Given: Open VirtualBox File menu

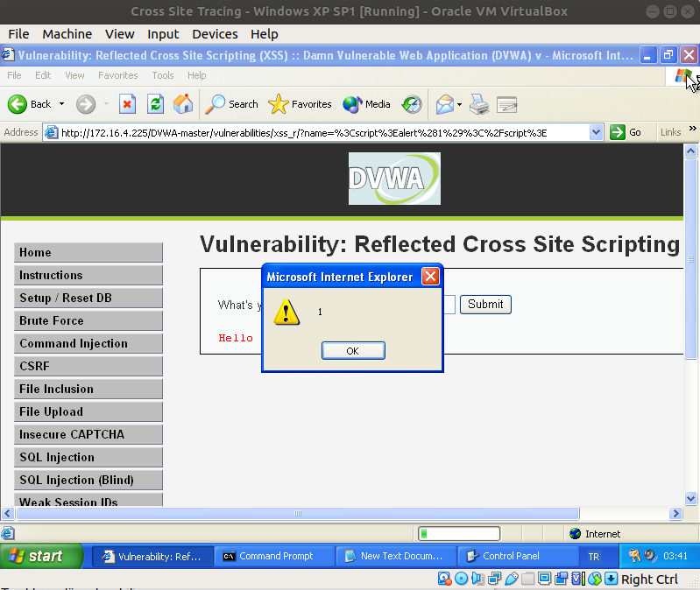Looking at the screenshot, I should point(18,34).
